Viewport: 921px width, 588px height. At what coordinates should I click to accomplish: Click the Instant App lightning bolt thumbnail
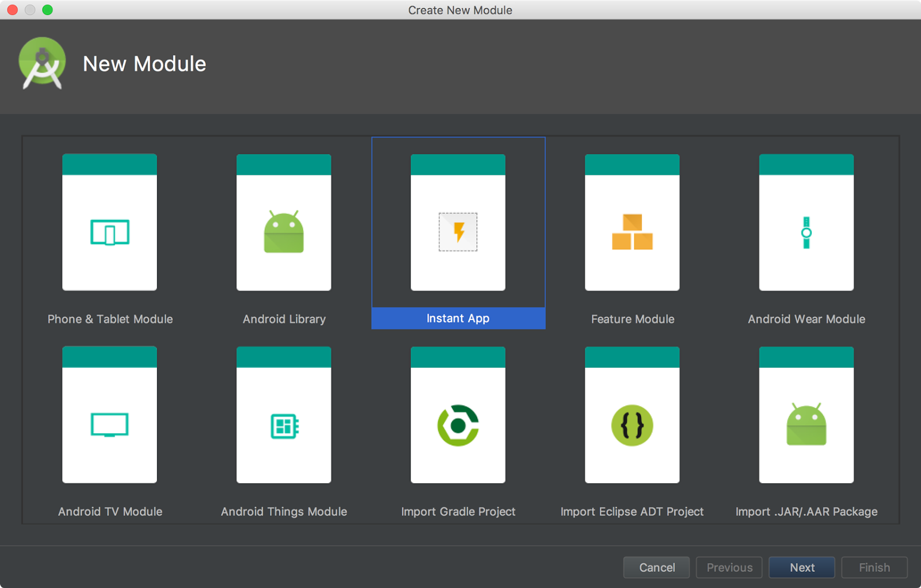(x=458, y=231)
